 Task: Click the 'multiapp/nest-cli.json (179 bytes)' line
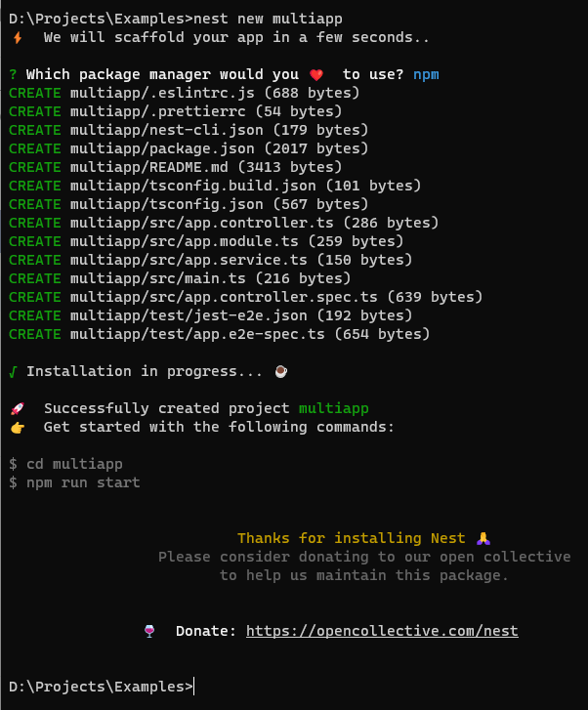click(219, 130)
